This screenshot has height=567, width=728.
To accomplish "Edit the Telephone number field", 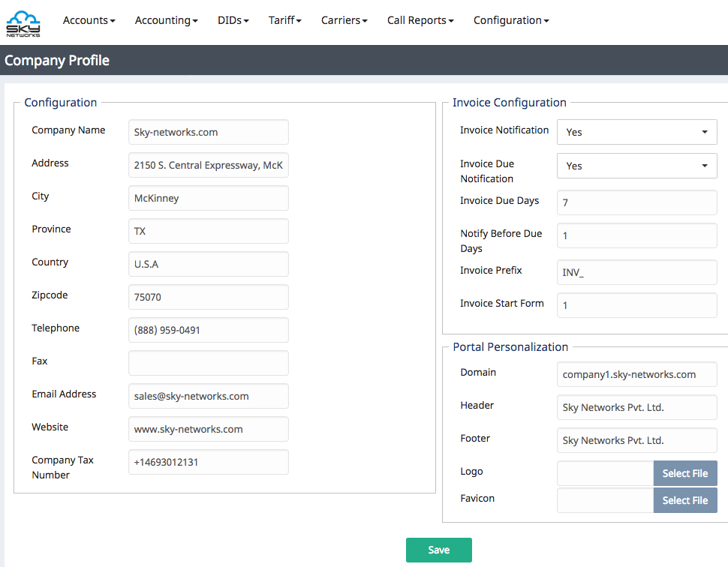I will point(209,330).
